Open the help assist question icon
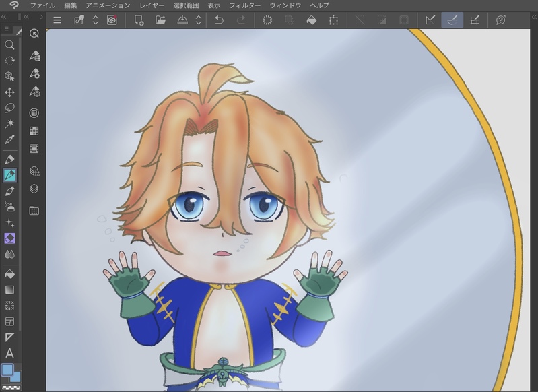The image size is (538, 392). pos(500,20)
